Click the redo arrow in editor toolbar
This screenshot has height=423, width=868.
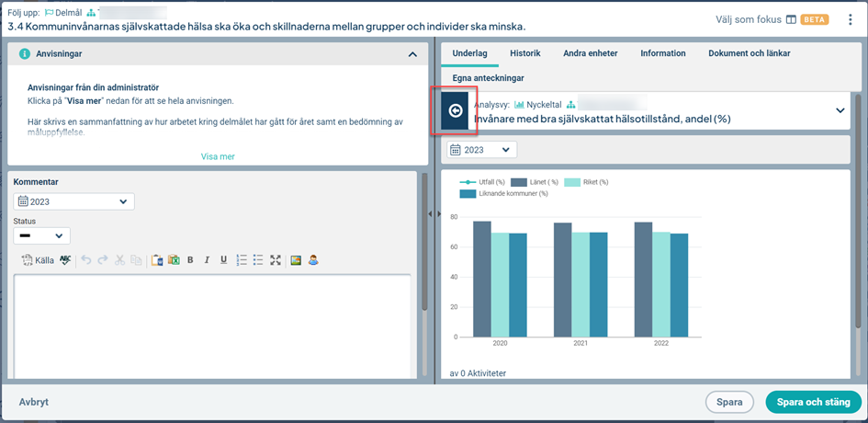point(102,259)
